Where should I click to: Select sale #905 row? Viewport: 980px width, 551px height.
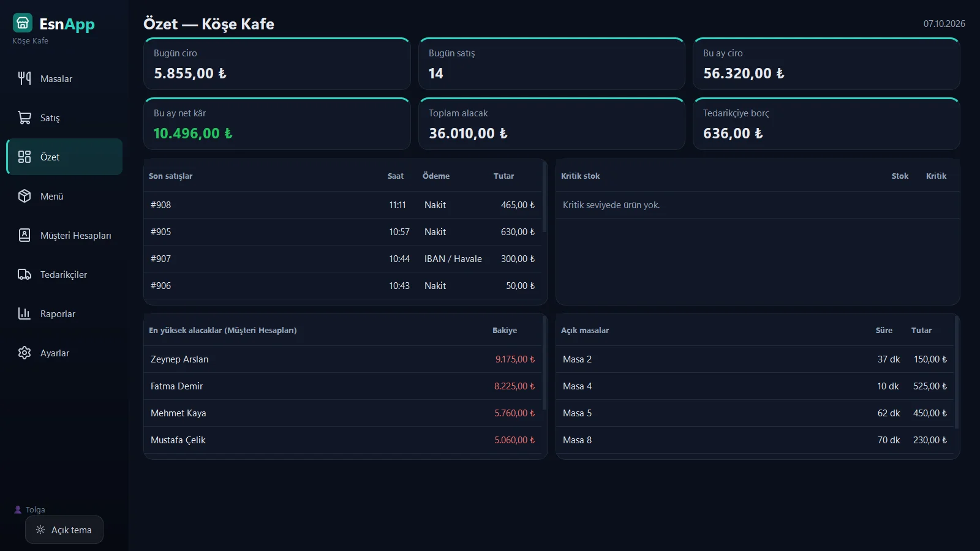[x=343, y=232]
